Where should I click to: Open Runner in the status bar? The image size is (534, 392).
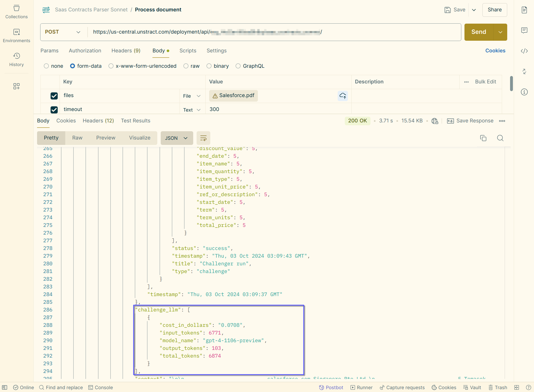[362, 387]
